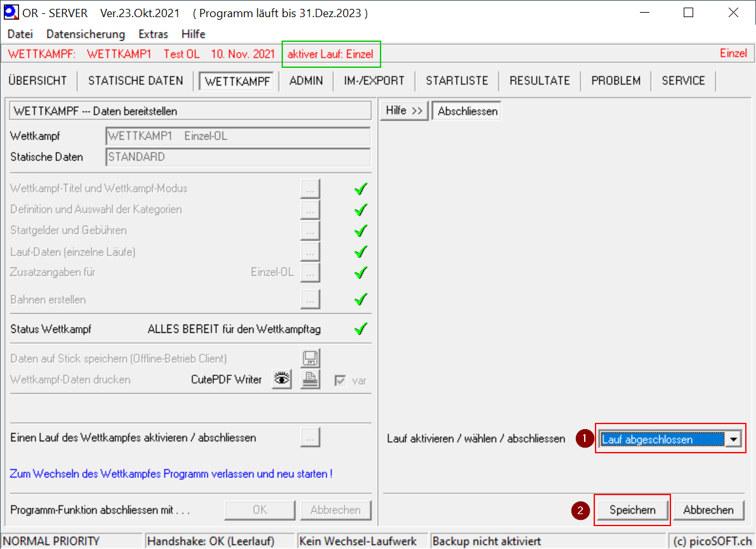This screenshot has height=549, width=756.
Task: Click the printer icon for Wettkampf-Daten drucken
Action: (x=310, y=380)
